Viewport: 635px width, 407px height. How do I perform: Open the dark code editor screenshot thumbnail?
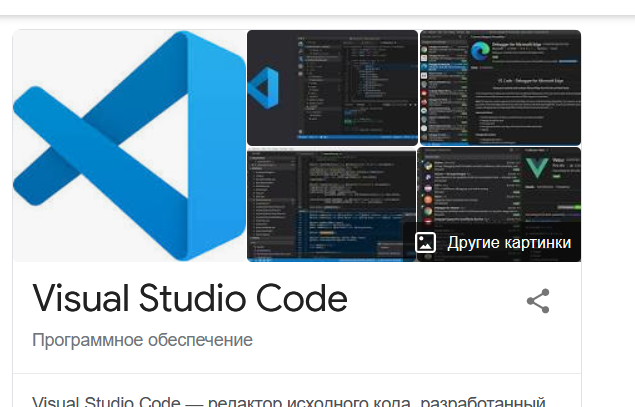click(331, 205)
